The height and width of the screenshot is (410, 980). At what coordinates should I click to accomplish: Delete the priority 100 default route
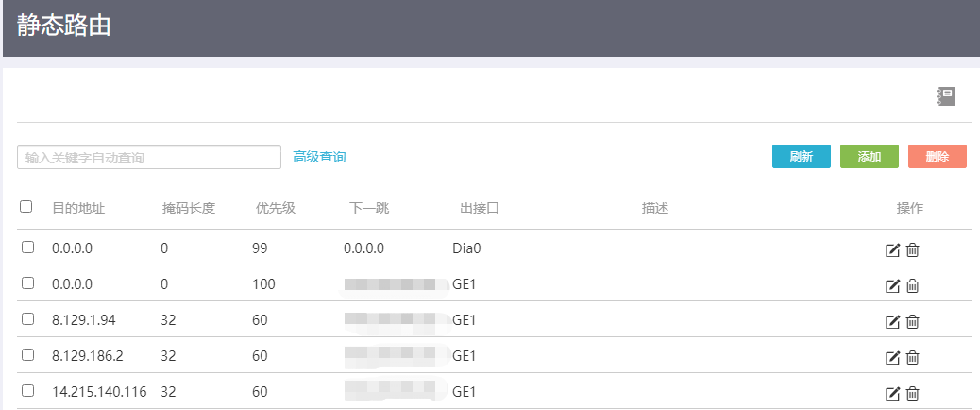click(x=913, y=286)
